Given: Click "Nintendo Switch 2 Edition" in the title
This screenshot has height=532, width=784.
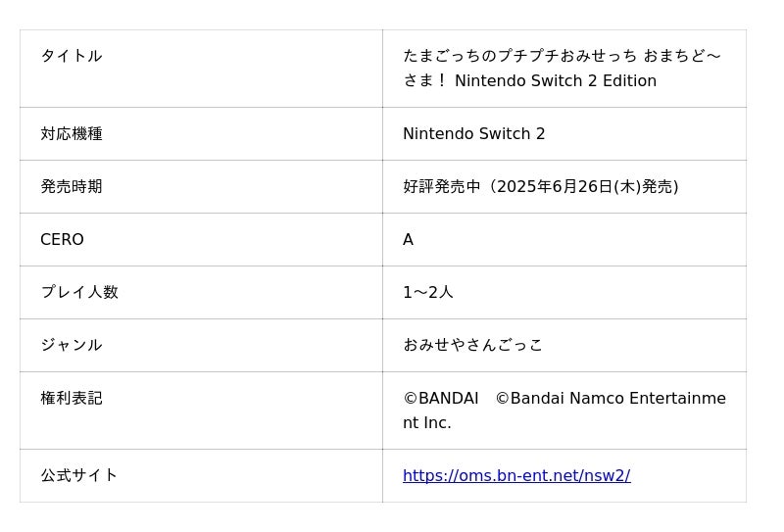Looking at the screenshot, I should (555, 81).
